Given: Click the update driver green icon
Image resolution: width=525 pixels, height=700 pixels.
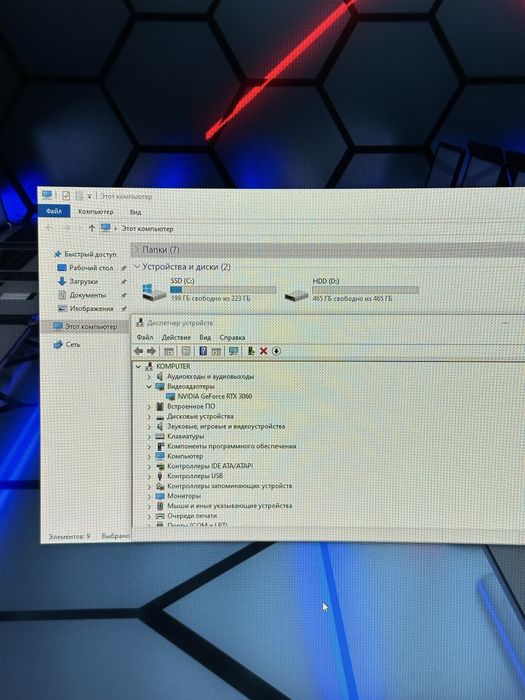Looking at the screenshot, I should [250, 351].
